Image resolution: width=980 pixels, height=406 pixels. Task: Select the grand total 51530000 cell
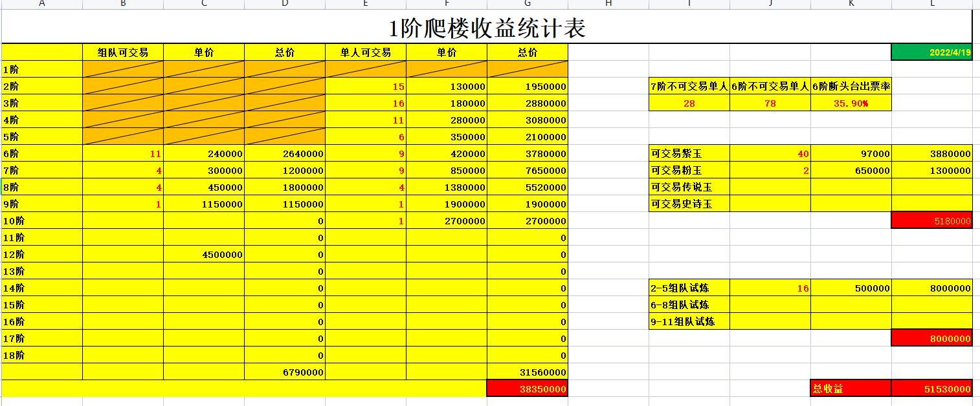click(x=932, y=389)
